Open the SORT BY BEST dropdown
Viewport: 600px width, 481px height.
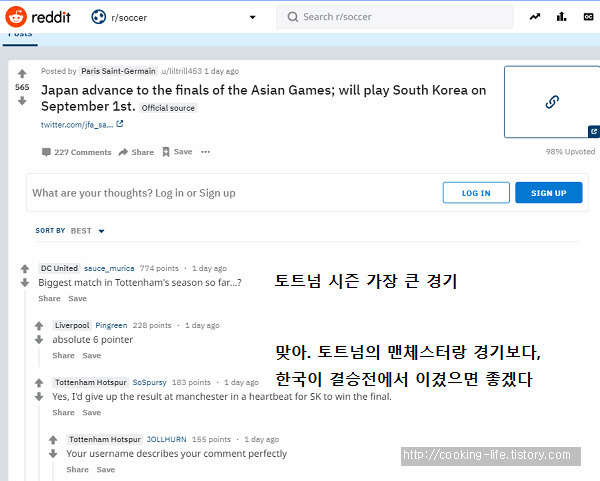pos(70,231)
